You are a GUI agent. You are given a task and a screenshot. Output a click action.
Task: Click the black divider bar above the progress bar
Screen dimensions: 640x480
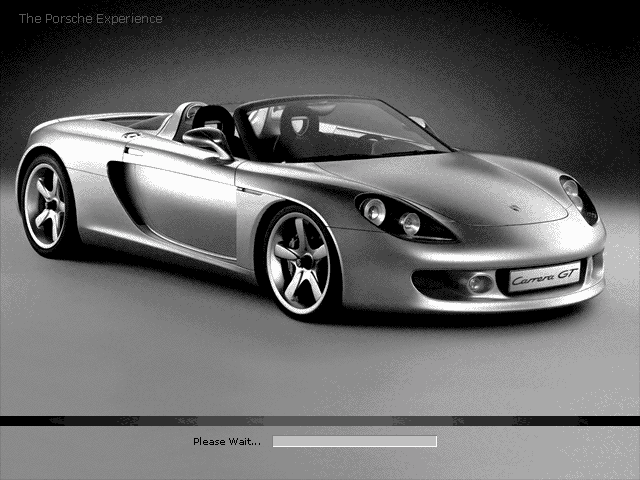[x=320, y=421]
